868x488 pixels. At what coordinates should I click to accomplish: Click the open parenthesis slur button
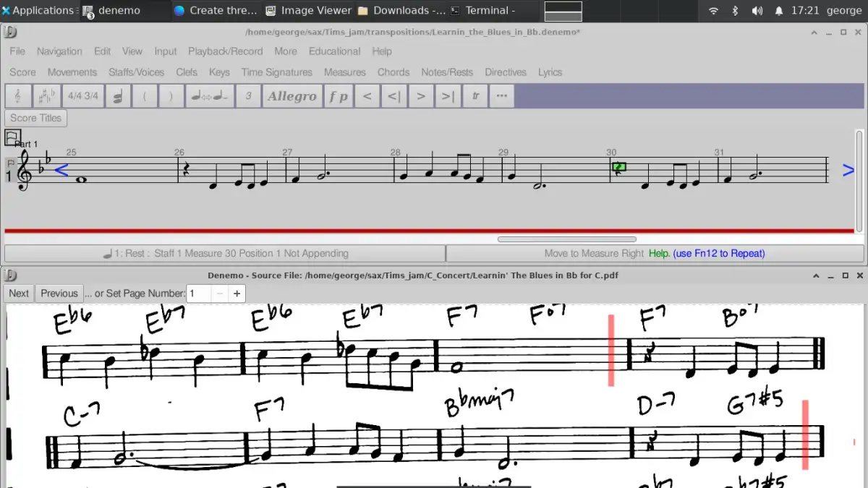pyautogui.click(x=145, y=96)
